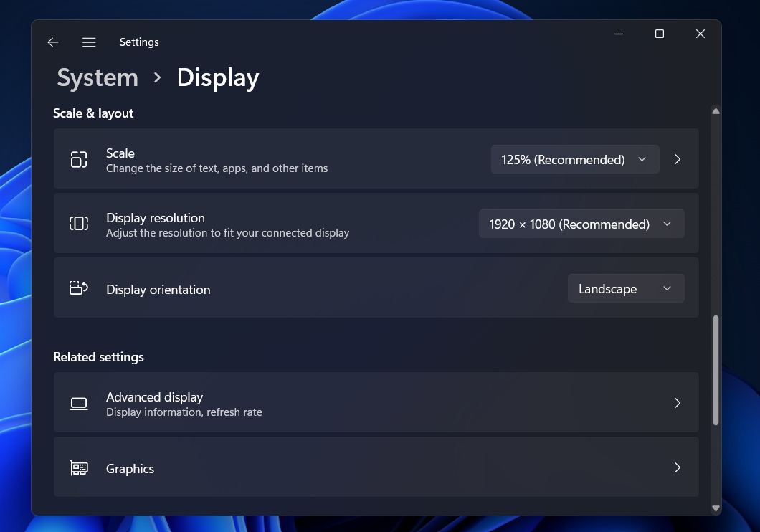760x532 pixels.
Task: Click the Display breadcrumb title
Action: click(x=218, y=78)
